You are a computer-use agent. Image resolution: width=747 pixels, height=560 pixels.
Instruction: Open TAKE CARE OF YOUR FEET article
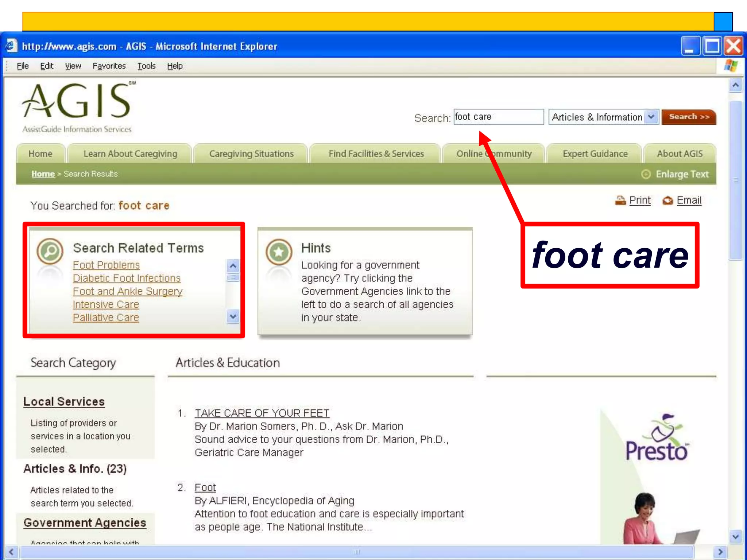(x=262, y=413)
